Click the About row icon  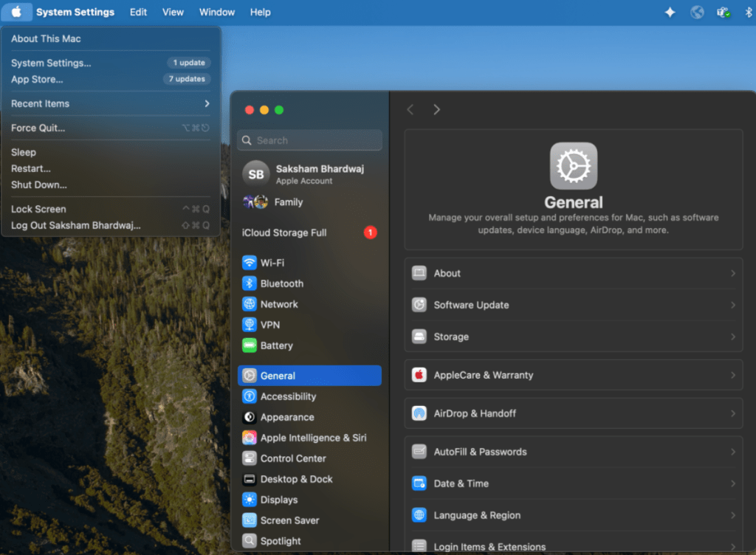pos(419,273)
